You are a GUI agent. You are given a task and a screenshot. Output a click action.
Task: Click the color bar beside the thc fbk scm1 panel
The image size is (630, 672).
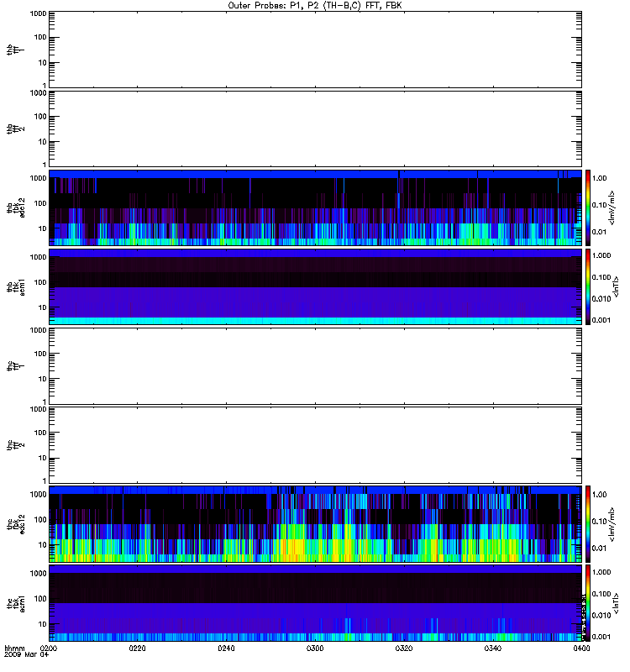click(588, 603)
